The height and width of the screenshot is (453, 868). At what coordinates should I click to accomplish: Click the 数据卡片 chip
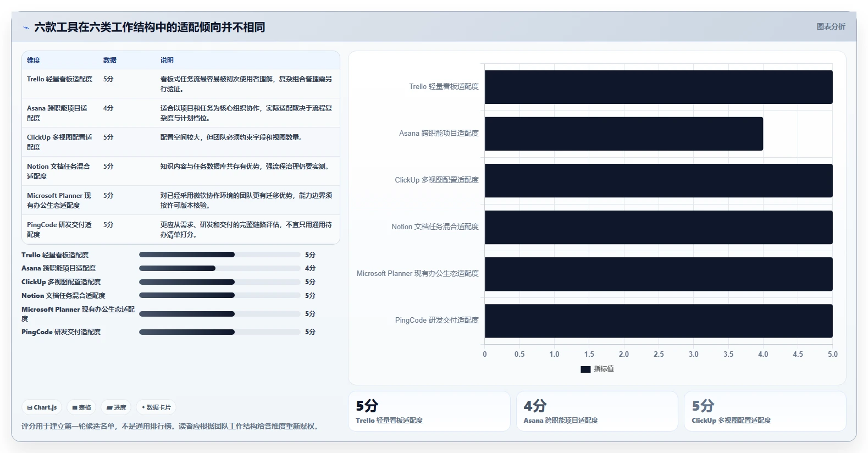156,407
